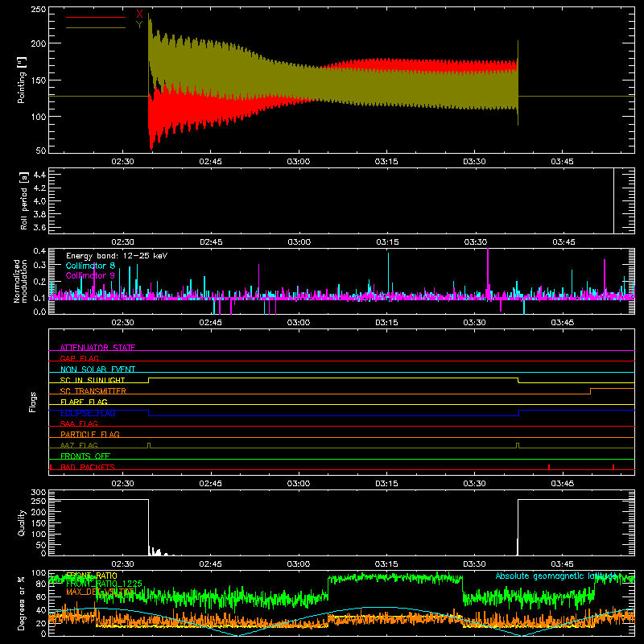The image size is (644, 644).
Task: Click the PARTICLE_FLAG label
Action: click(x=90, y=434)
